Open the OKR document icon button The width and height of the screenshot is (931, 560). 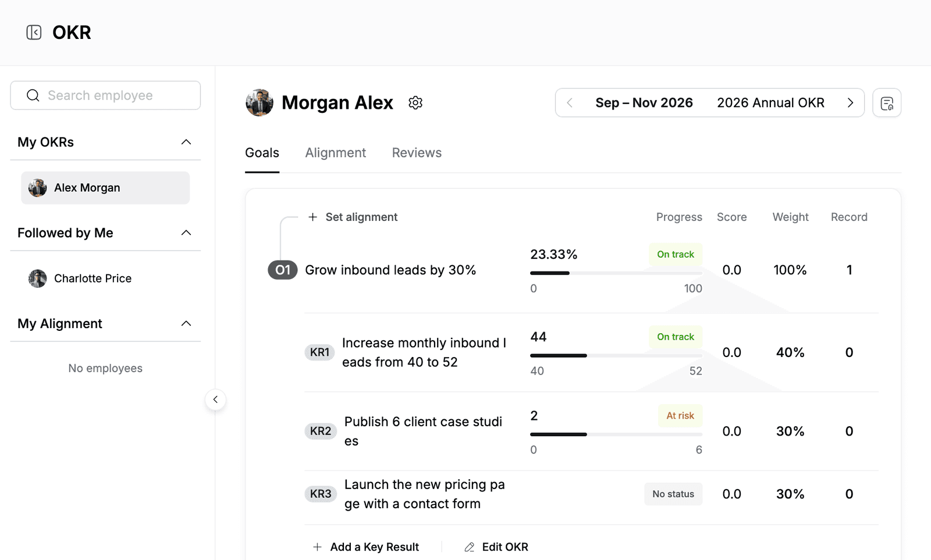click(x=887, y=103)
